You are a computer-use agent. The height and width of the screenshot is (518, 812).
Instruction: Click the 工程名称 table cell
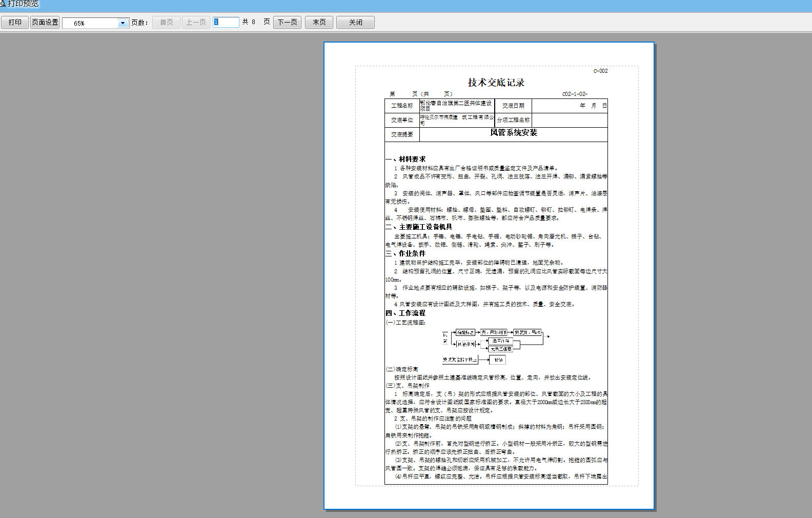click(x=402, y=106)
